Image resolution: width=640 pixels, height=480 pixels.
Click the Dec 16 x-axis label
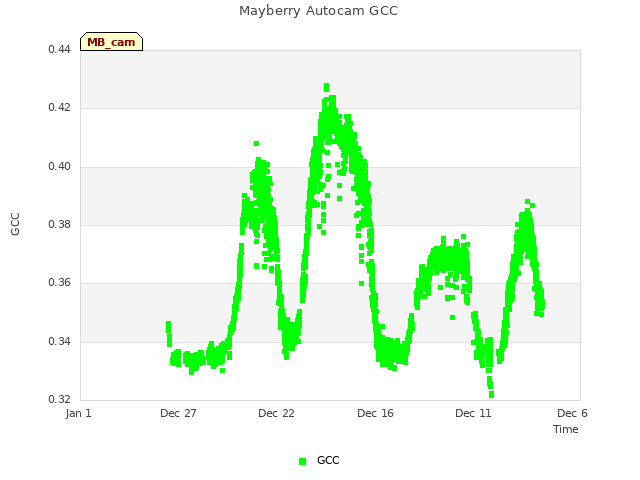pos(376,413)
